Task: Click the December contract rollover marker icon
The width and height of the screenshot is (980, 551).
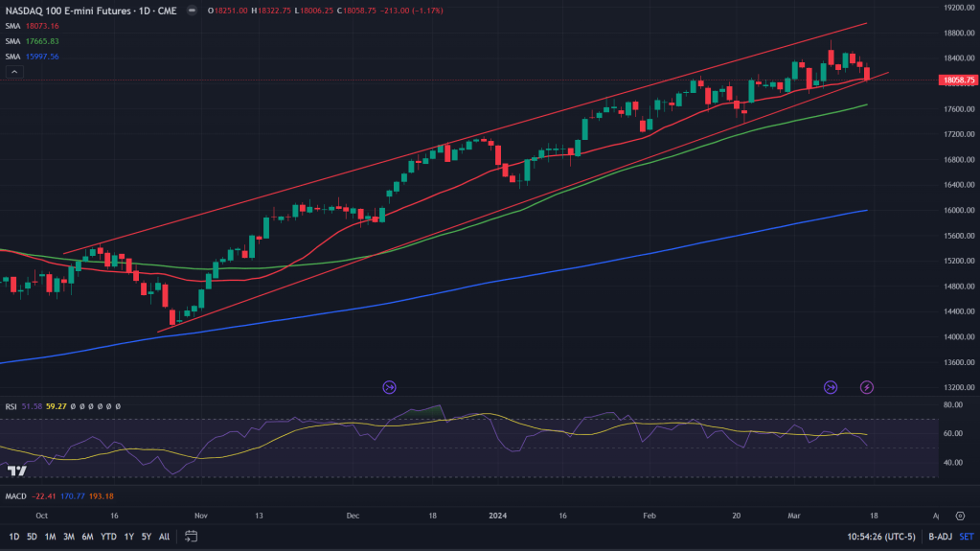Action: click(x=389, y=387)
